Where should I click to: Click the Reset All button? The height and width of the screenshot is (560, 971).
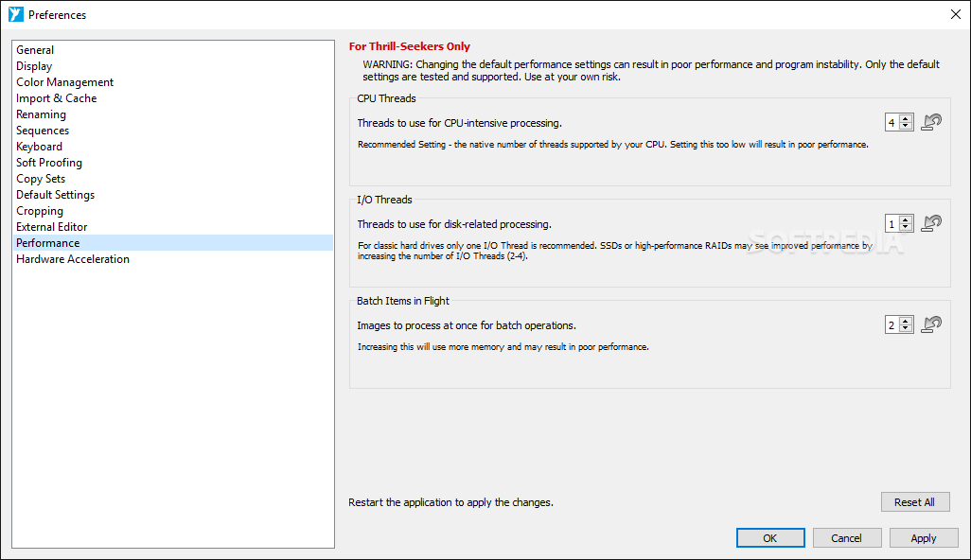coord(914,502)
